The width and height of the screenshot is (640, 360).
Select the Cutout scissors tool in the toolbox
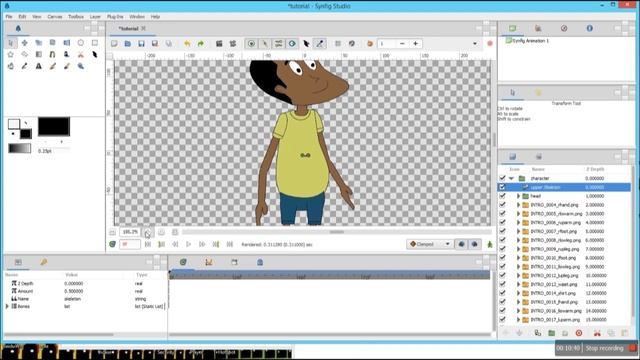coord(80,54)
